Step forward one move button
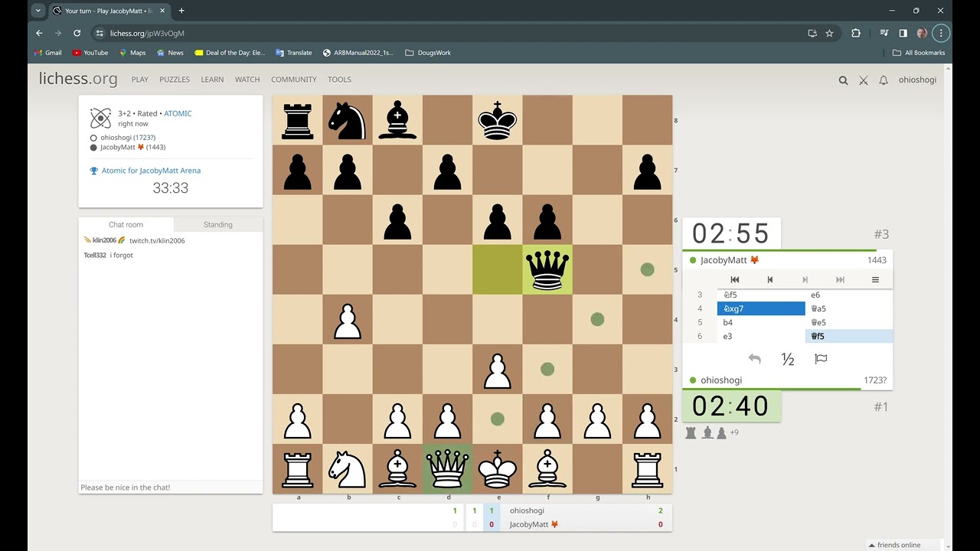The width and height of the screenshot is (980, 551). click(805, 280)
